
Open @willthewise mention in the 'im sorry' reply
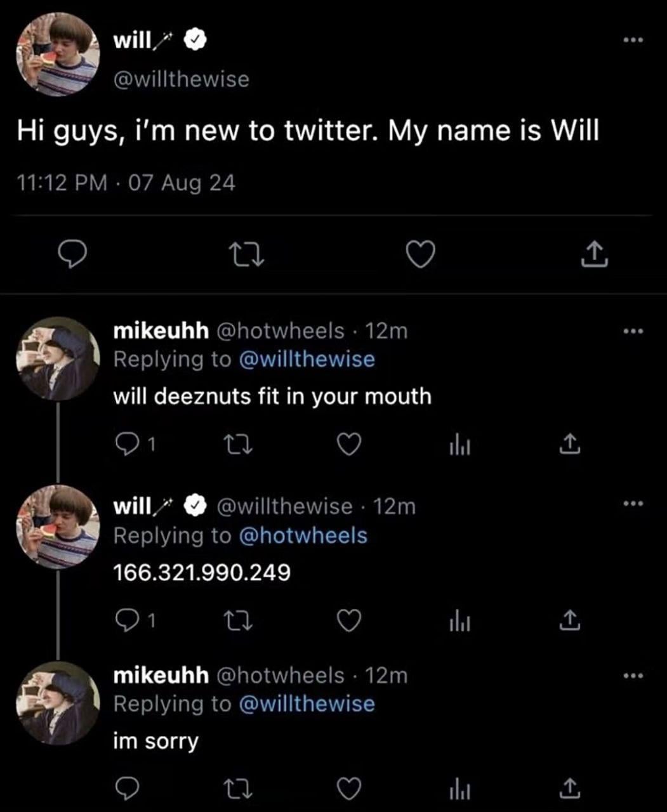point(307,704)
